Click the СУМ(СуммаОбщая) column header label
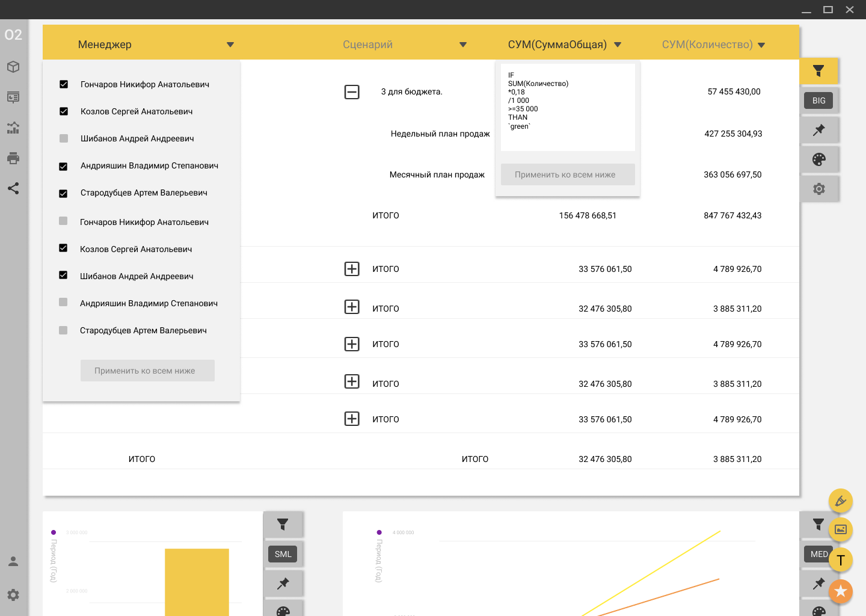This screenshot has width=866, height=616. tap(557, 45)
